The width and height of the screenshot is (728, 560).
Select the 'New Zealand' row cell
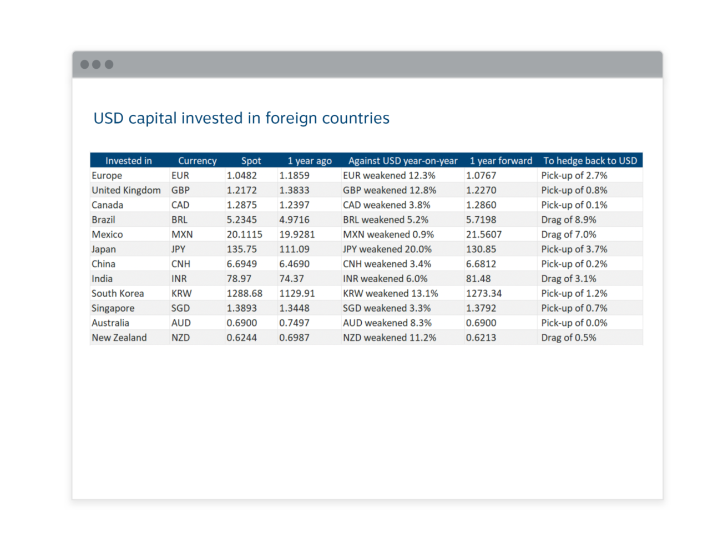tap(119, 338)
